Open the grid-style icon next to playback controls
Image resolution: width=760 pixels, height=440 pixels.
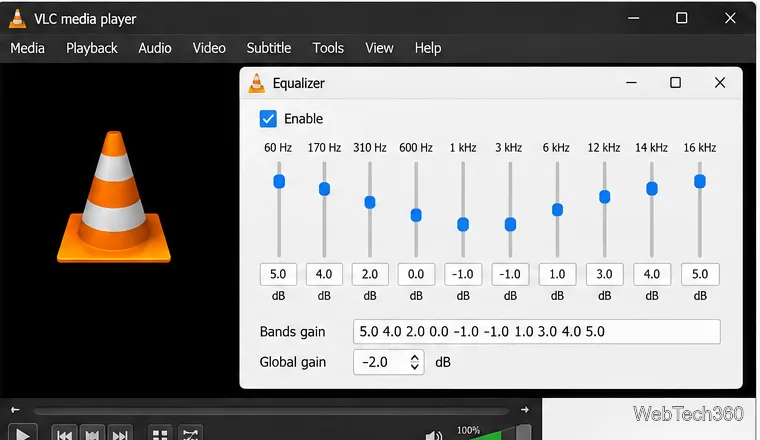tap(160, 434)
